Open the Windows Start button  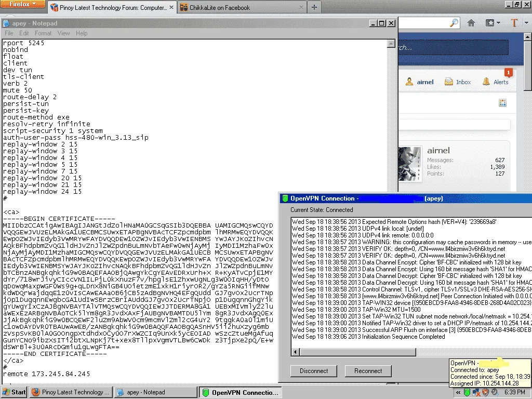click(x=14, y=392)
